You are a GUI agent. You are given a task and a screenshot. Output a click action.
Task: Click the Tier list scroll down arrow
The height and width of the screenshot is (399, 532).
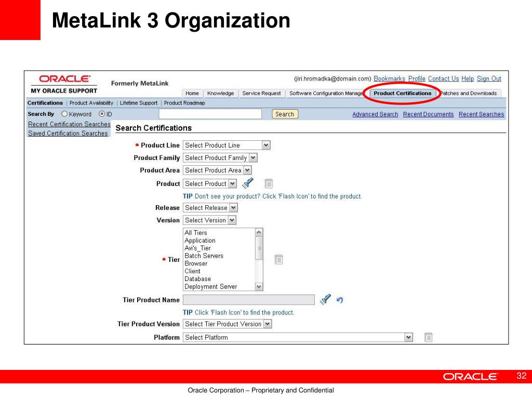tap(259, 287)
